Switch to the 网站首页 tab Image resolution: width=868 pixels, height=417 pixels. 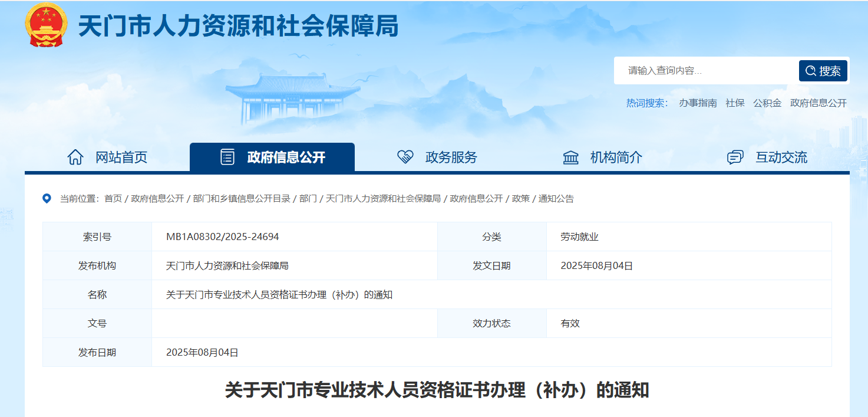click(x=122, y=157)
